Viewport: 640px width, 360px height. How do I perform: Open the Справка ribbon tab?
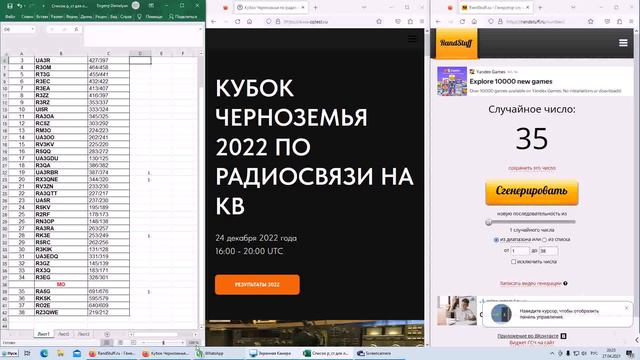tap(126, 17)
